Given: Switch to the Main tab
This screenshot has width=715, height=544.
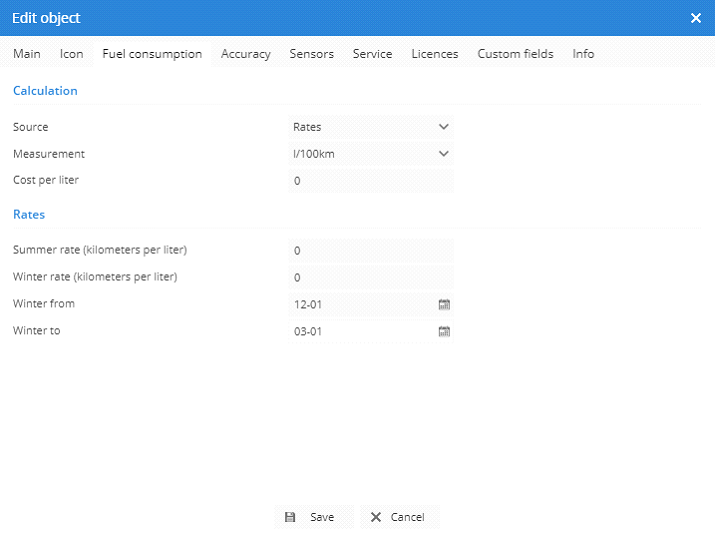Looking at the screenshot, I should [27, 54].
